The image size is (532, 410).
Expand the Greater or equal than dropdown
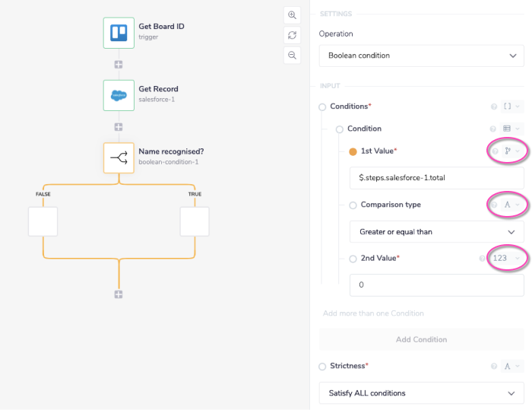click(x=436, y=231)
